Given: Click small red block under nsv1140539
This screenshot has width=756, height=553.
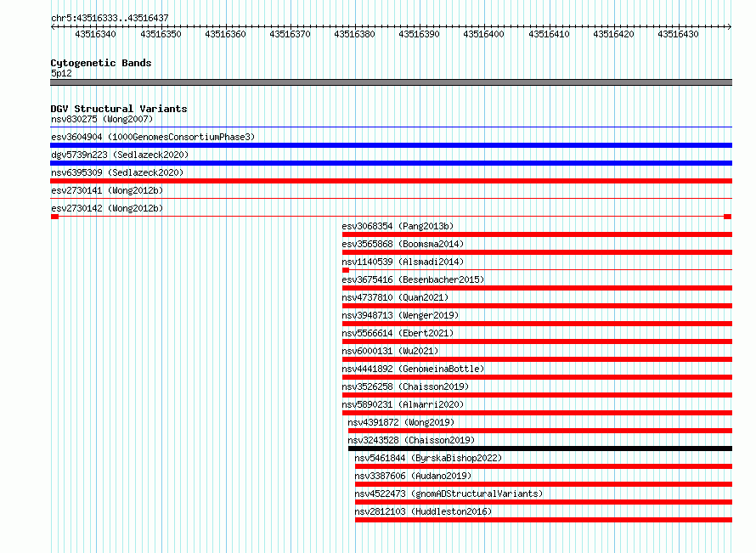Looking at the screenshot, I should tap(345, 270).
